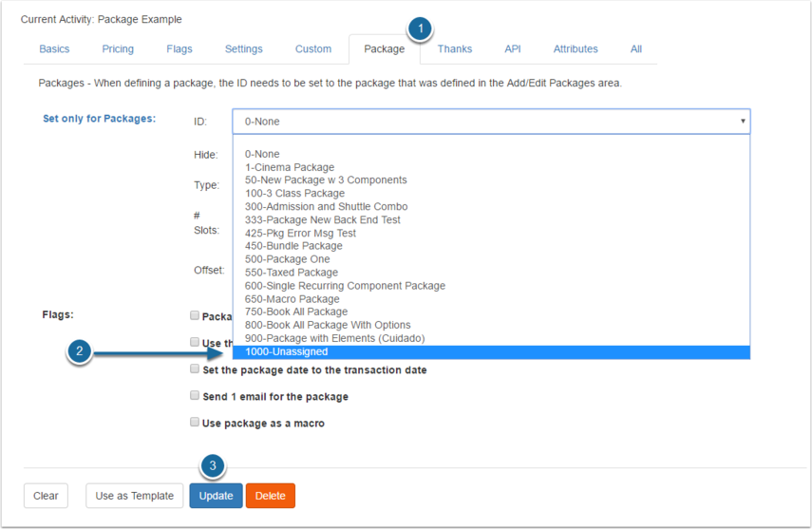Open the Basics tab
The width and height of the screenshot is (812, 529).
(x=54, y=48)
